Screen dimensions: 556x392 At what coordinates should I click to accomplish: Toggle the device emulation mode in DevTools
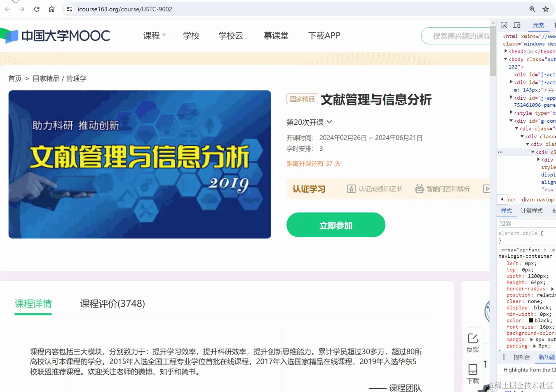pyautogui.click(x=516, y=25)
